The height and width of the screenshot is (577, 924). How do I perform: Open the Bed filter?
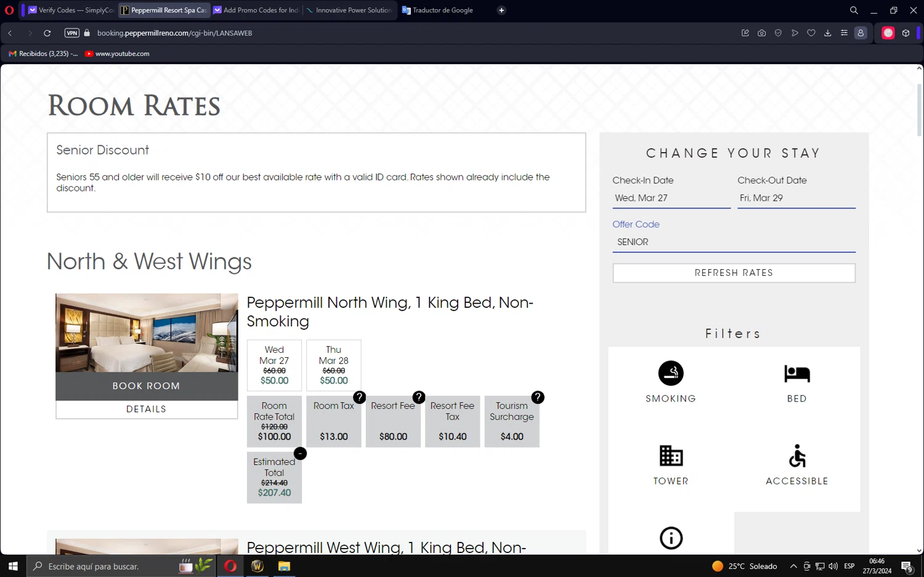797,382
